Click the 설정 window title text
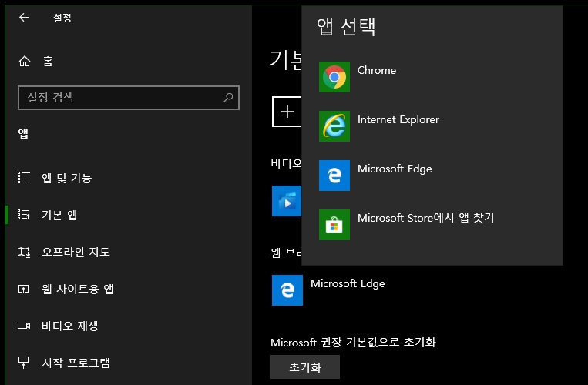The width and height of the screenshot is (588, 385). 62,18
